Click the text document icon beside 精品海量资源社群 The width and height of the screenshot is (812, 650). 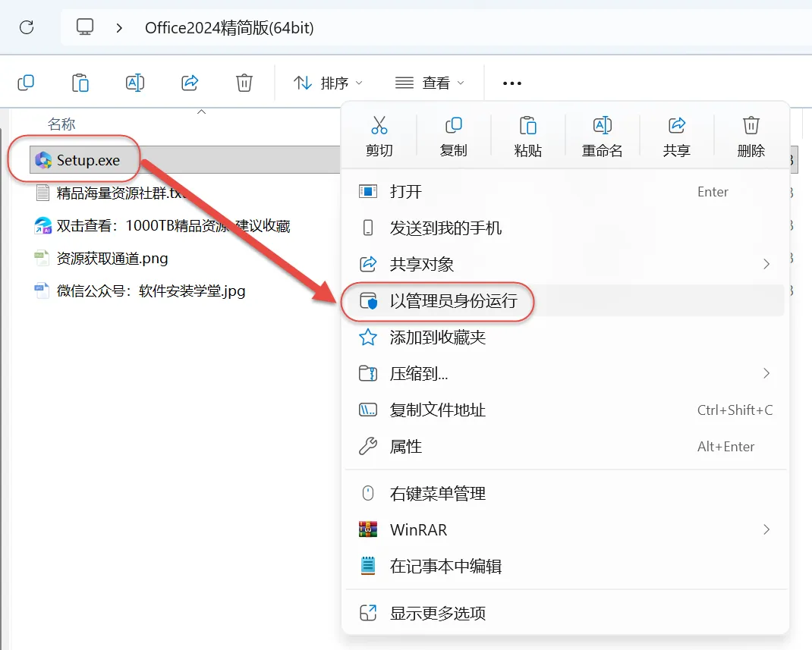click(43, 193)
